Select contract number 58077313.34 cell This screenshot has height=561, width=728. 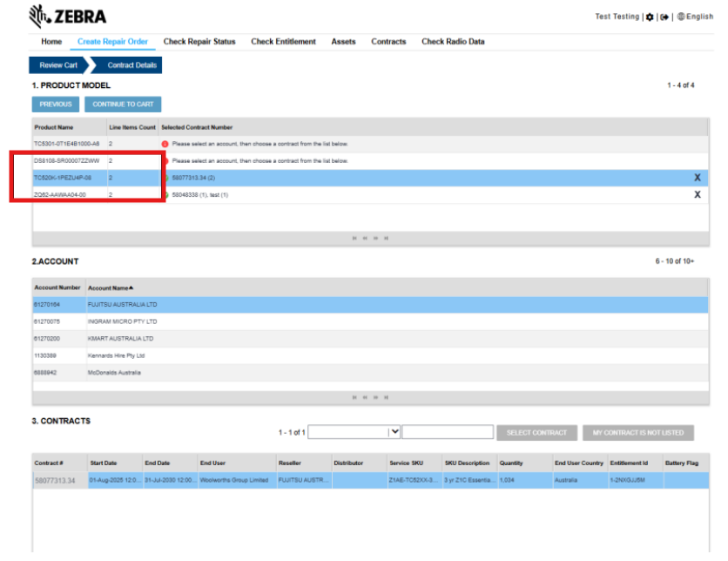[x=60, y=480]
